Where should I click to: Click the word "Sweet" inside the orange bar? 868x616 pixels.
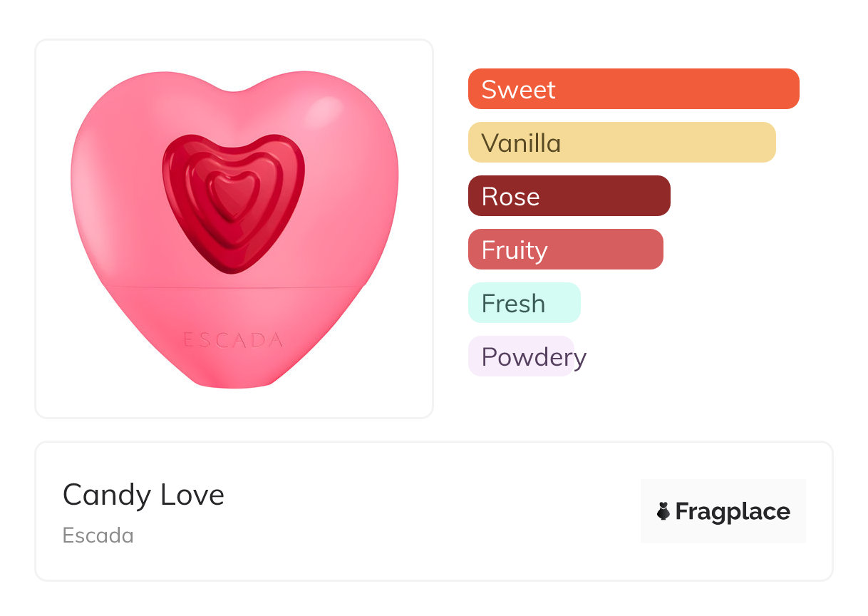(x=518, y=89)
